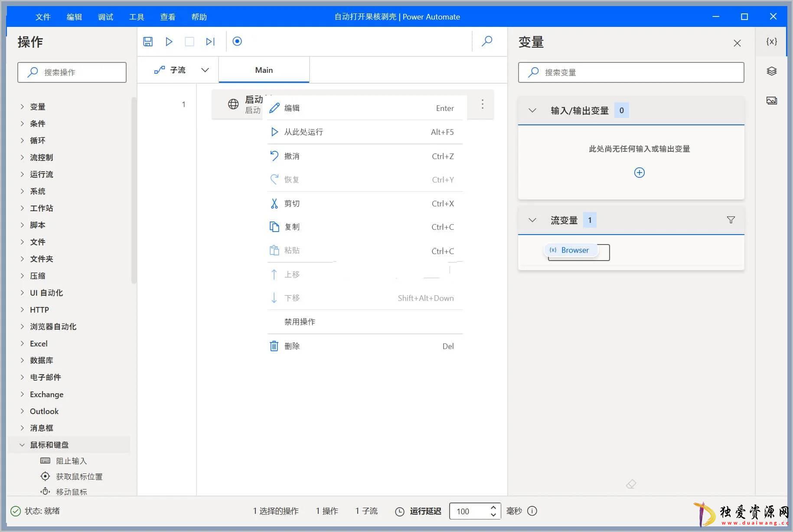Focus the 搜索变量 search field
This screenshot has height=532, width=793.
click(631, 72)
